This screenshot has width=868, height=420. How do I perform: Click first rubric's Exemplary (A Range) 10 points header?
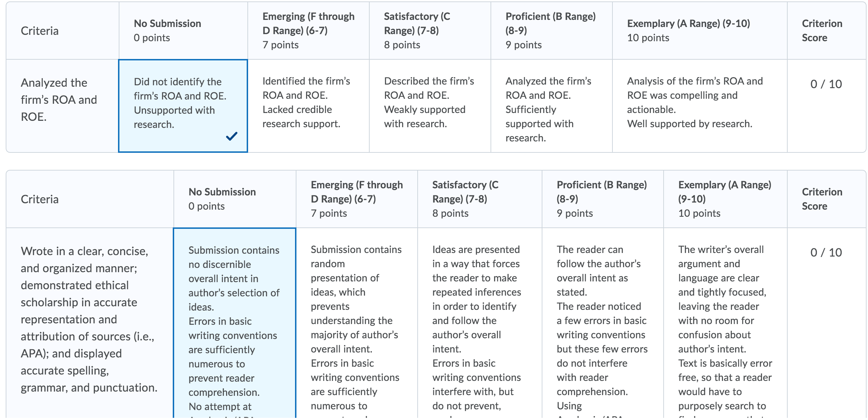700,31
